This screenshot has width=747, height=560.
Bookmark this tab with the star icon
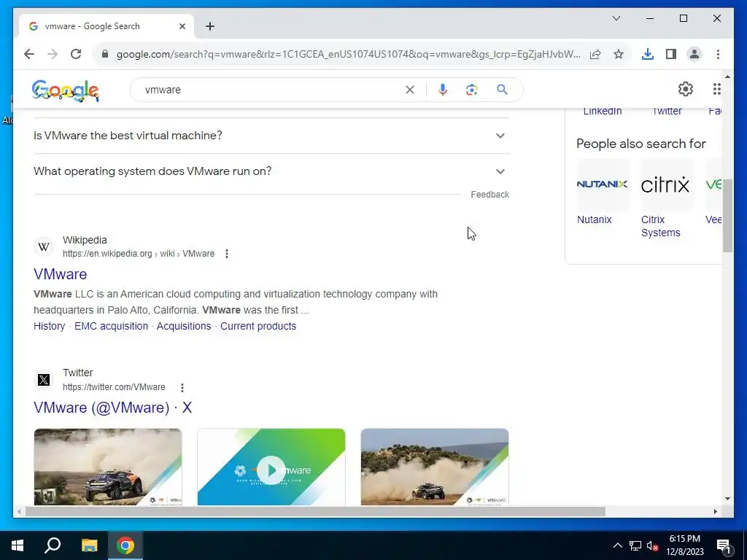619,54
